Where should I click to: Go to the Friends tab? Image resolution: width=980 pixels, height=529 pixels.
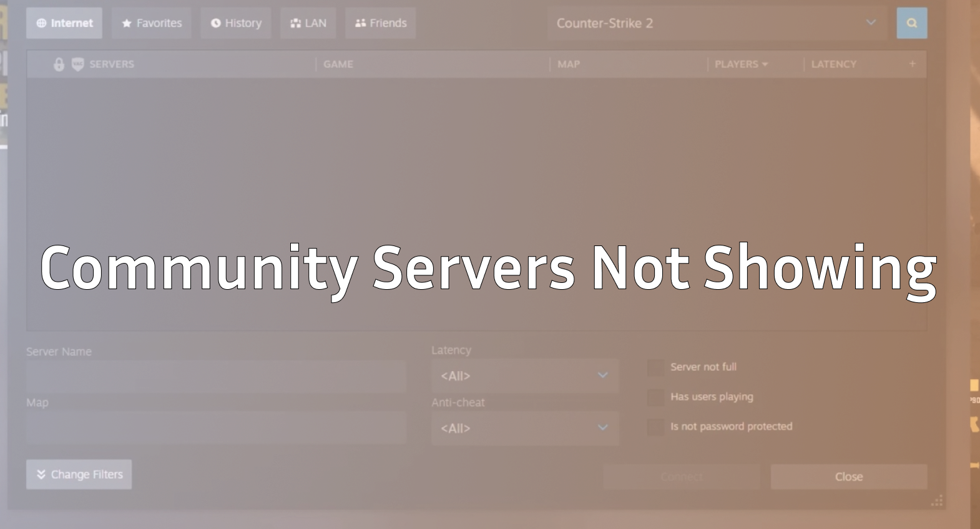click(x=381, y=23)
